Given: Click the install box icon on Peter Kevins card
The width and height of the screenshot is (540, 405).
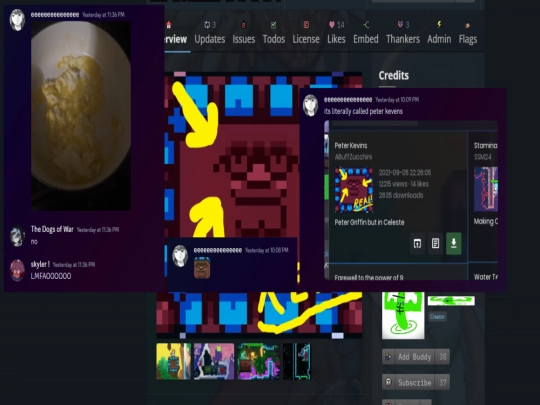Looking at the screenshot, I should [x=417, y=243].
